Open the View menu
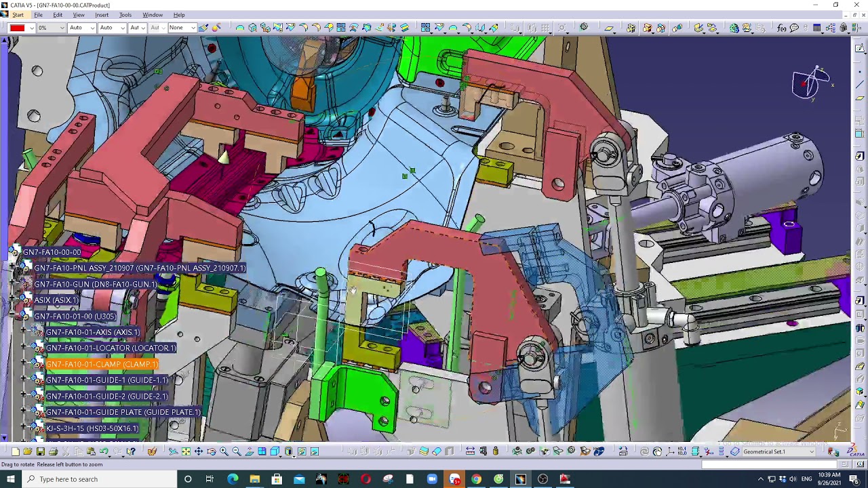868x488 pixels. [x=79, y=15]
